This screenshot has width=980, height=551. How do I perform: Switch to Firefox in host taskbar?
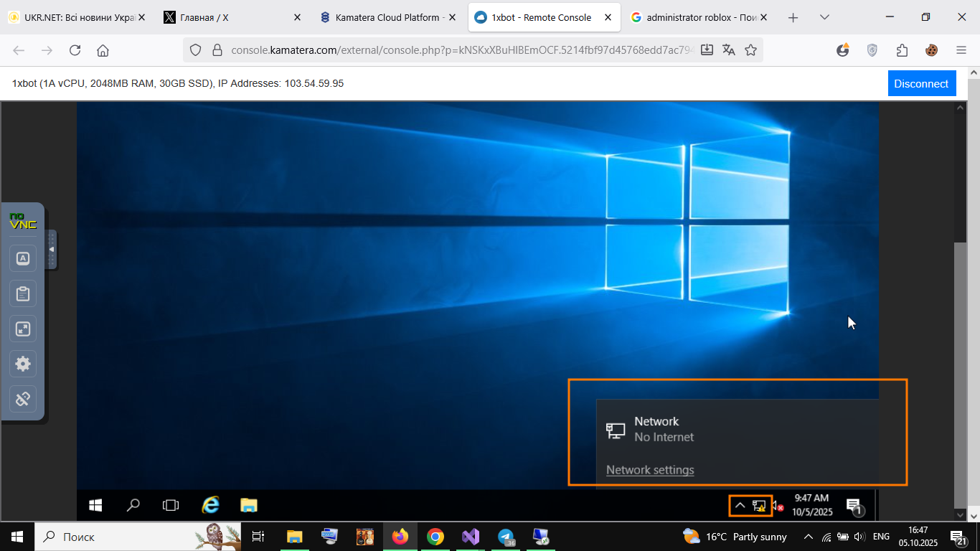[400, 537]
